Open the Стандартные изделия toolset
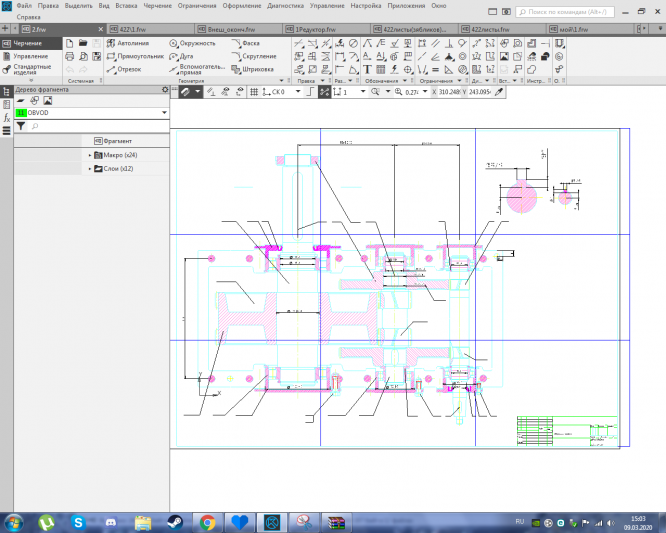 (30, 70)
